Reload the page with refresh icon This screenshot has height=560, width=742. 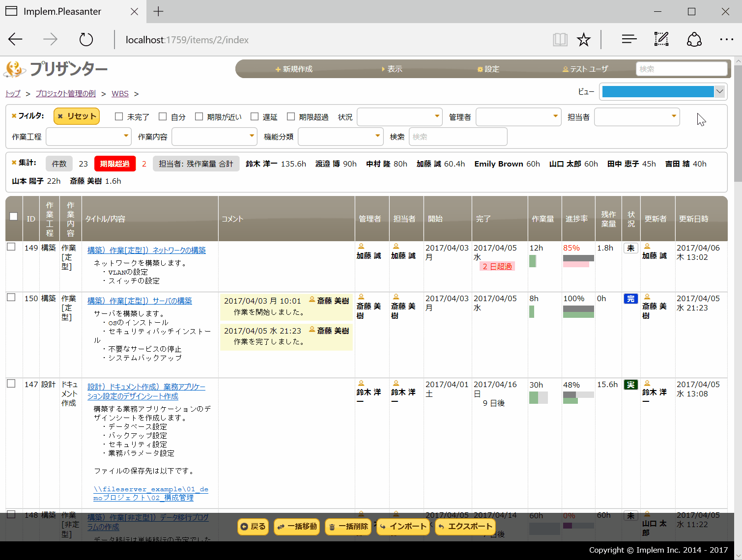86,39
